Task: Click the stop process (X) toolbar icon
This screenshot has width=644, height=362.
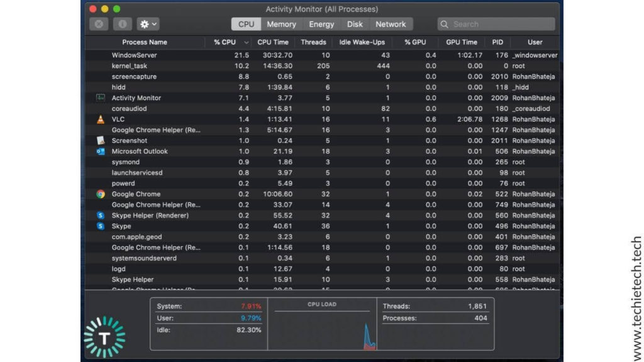Action: point(99,24)
